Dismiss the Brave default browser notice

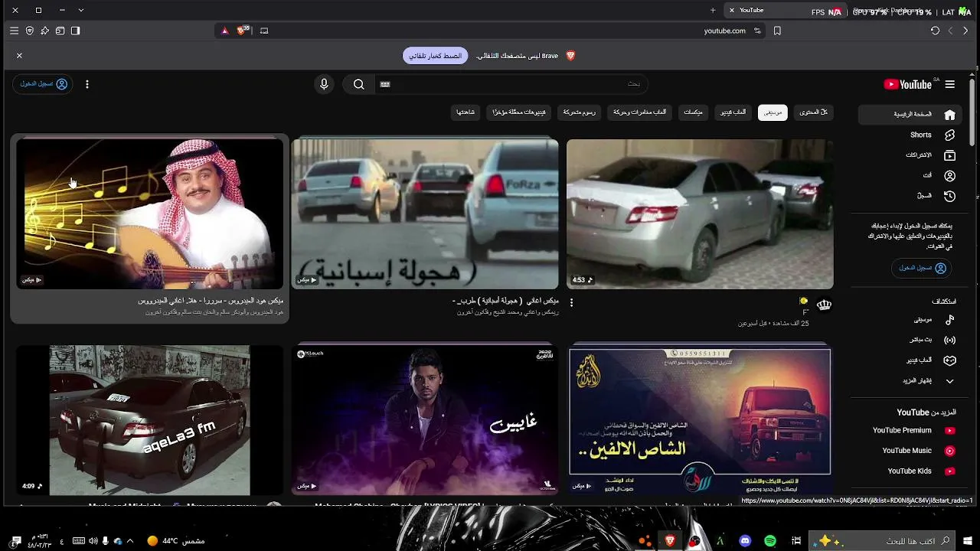pos(19,56)
